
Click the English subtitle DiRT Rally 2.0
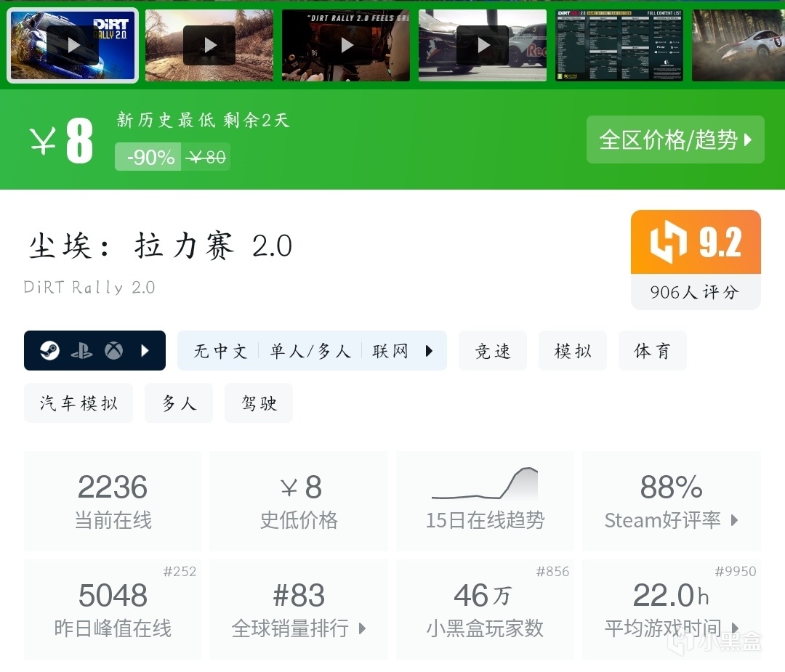(x=89, y=287)
